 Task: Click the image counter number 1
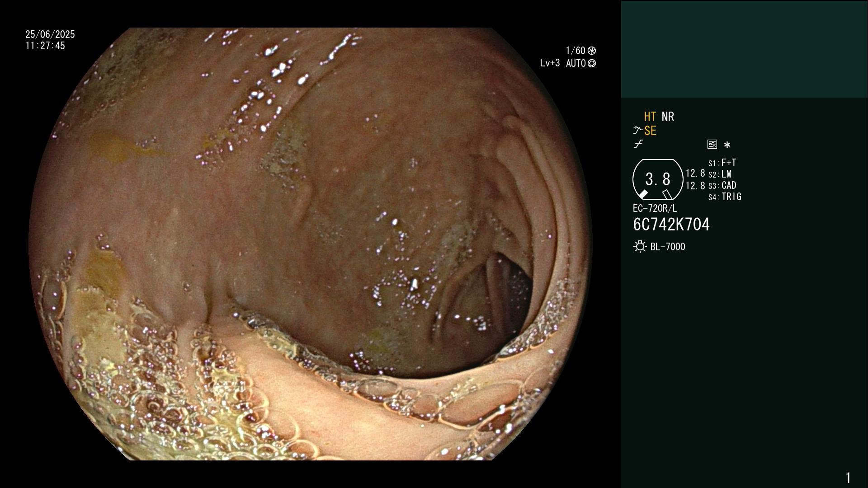(x=848, y=478)
